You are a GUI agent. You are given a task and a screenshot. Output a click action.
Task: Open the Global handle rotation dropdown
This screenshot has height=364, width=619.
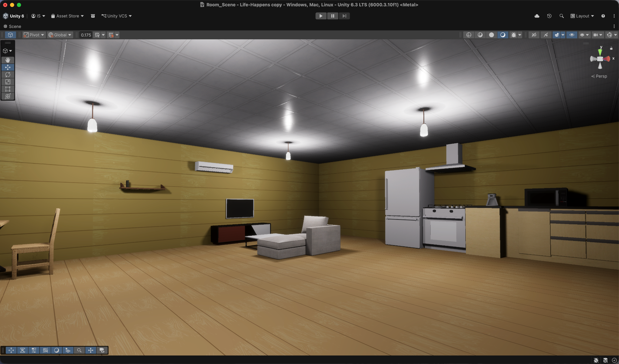tap(60, 35)
